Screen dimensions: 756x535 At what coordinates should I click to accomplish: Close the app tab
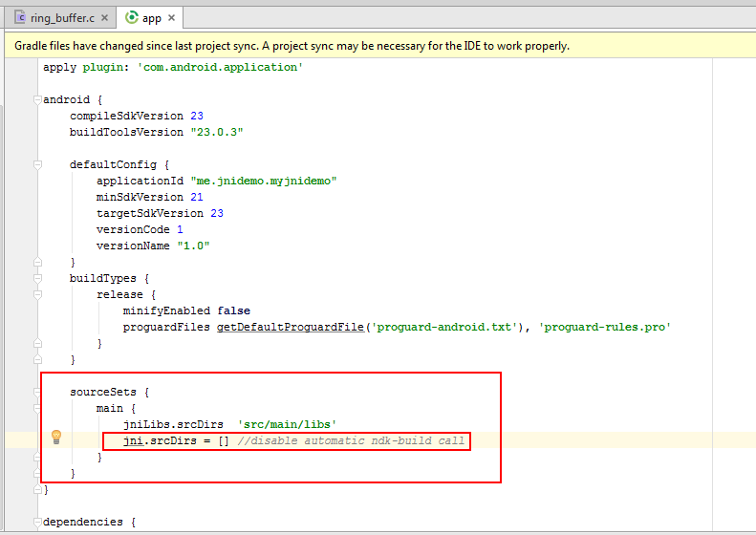click(x=171, y=18)
